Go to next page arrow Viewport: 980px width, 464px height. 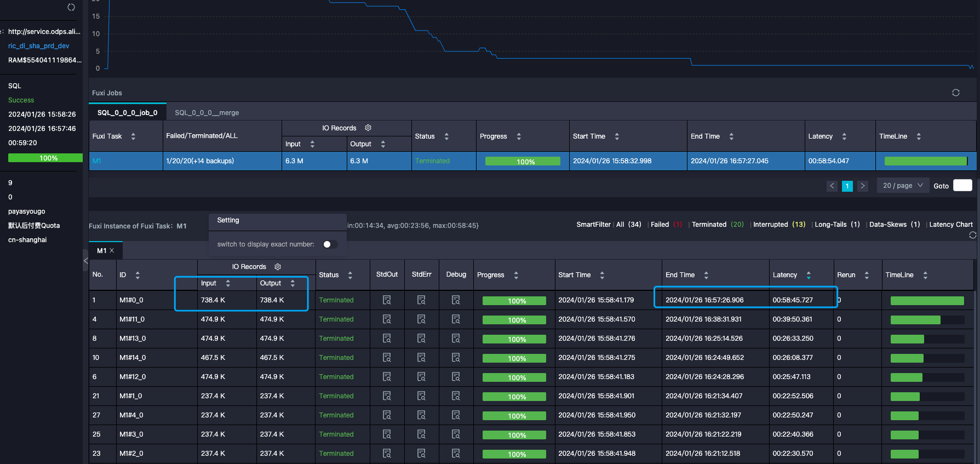[x=863, y=186]
